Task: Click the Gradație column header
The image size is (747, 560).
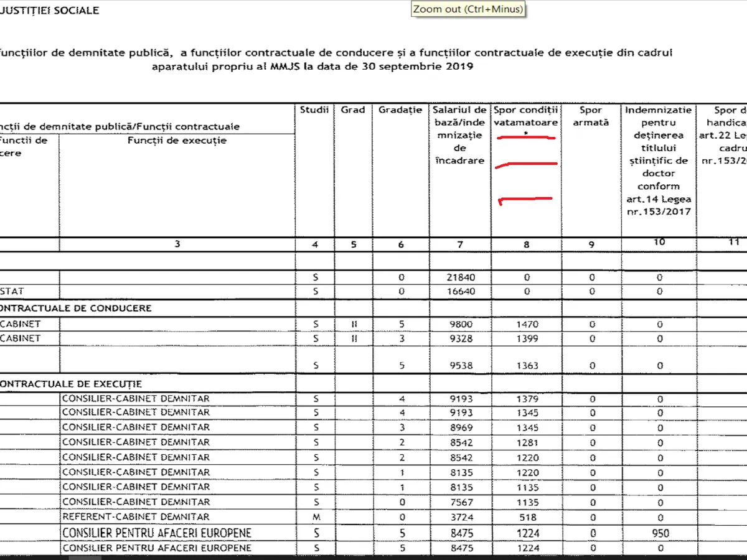Action: pyautogui.click(x=400, y=110)
